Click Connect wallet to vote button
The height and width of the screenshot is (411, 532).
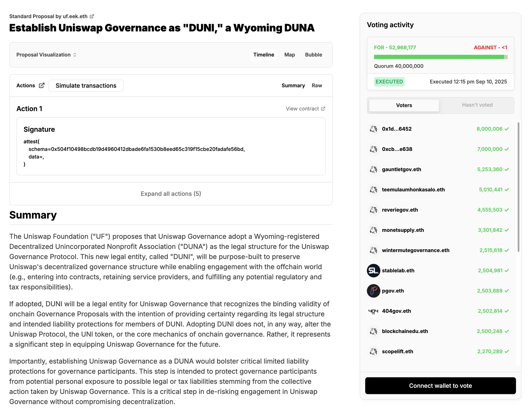[x=440, y=385]
